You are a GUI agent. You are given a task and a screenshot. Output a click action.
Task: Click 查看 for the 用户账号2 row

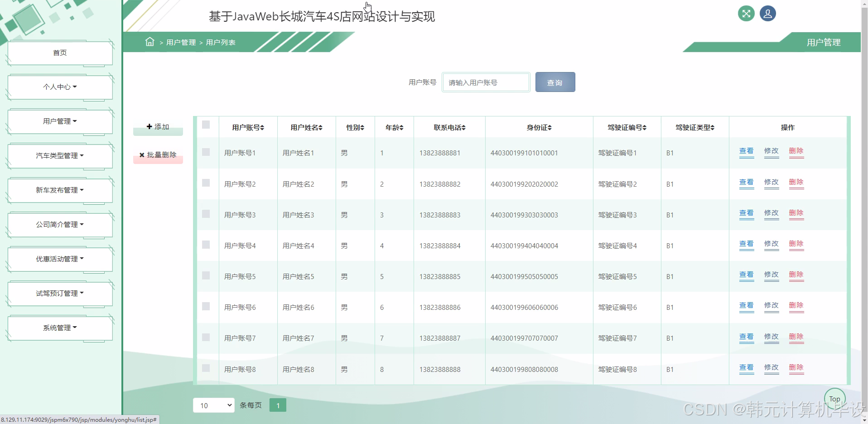point(746,183)
